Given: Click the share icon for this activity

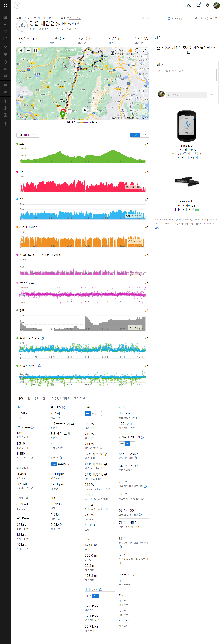Looking at the screenshot, I should [206, 18].
